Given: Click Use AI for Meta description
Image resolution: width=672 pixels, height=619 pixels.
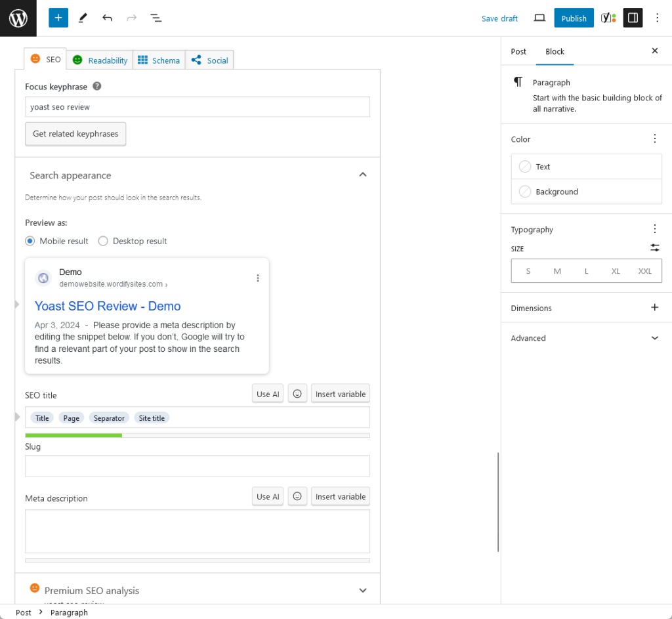Looking at the screenshot, I should (x=268, y=496).
